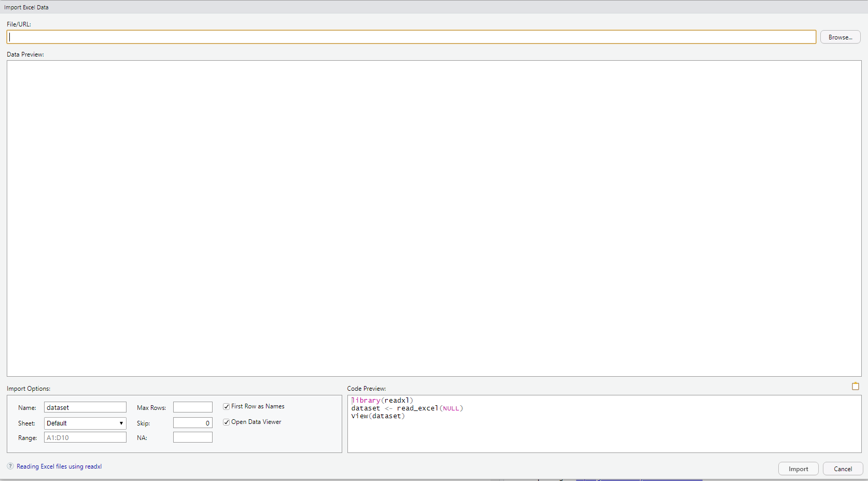Click the Name field containing dataset
The image size is (868, 481).
click(85, 407)
